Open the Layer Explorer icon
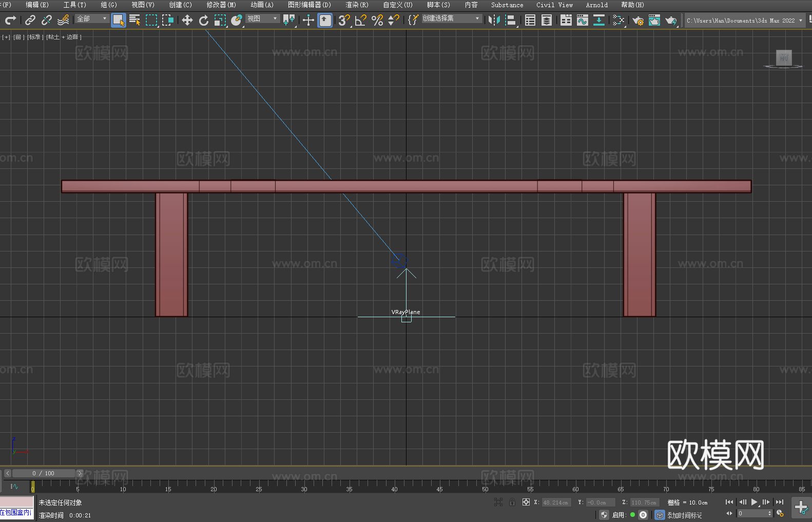 tap(547, 20)
